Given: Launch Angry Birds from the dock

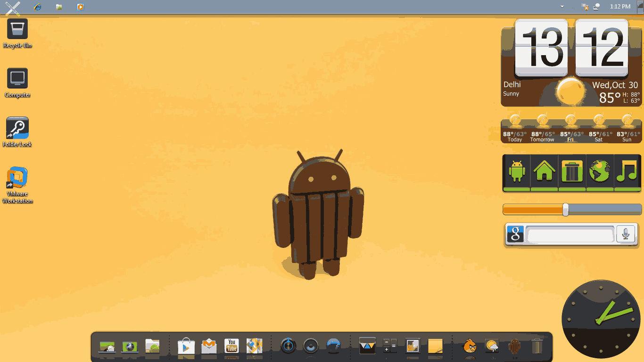Looking at the screenshot, I should [470, 346].
